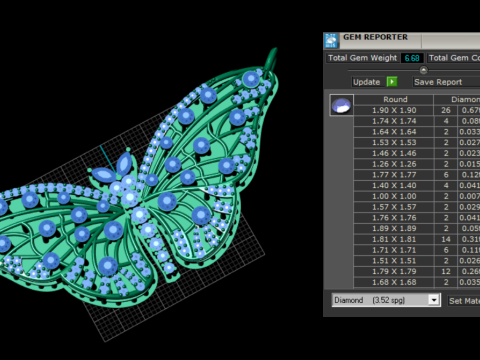The width and height of the screenshot is (480, 360).
Task: Select the 1.00 X 1.00 row
Action: [417, 196]
